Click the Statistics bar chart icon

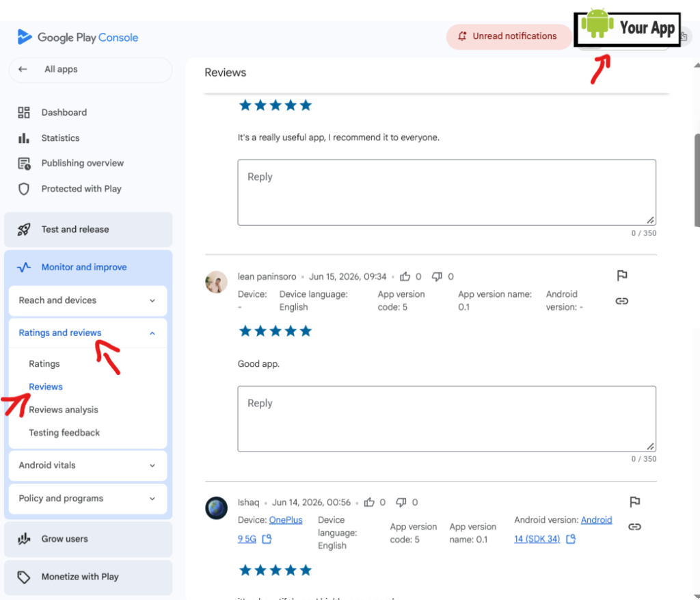click(x=24, y=138)
